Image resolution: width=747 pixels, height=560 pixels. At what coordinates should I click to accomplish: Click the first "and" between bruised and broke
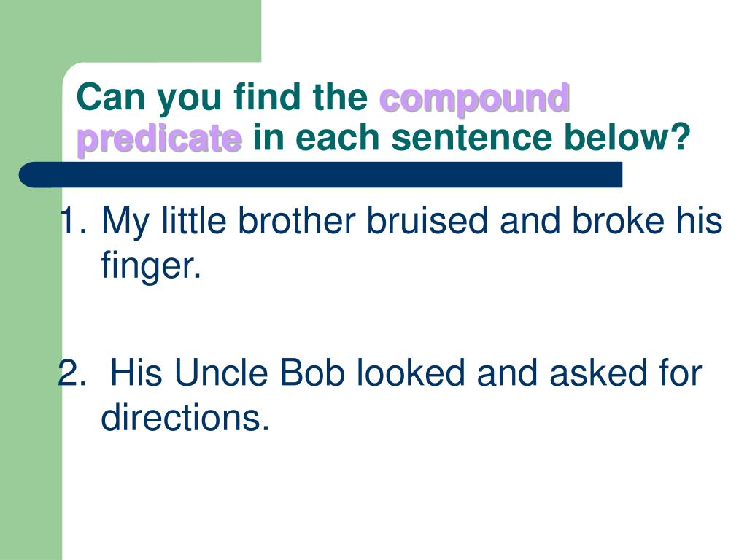tap(530, 220)
